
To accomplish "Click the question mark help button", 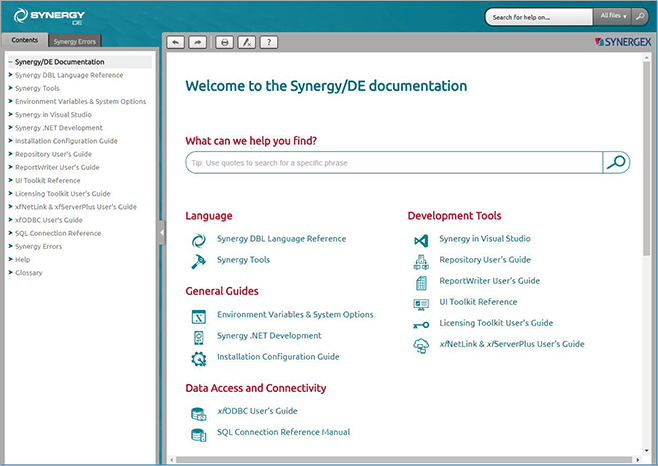I will (x=269, y=42).
